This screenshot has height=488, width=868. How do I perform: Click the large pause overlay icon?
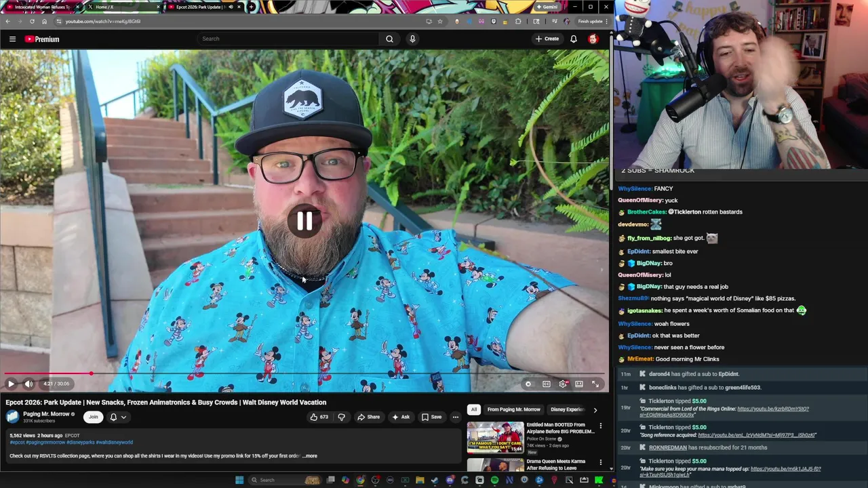tap(304, 221)
